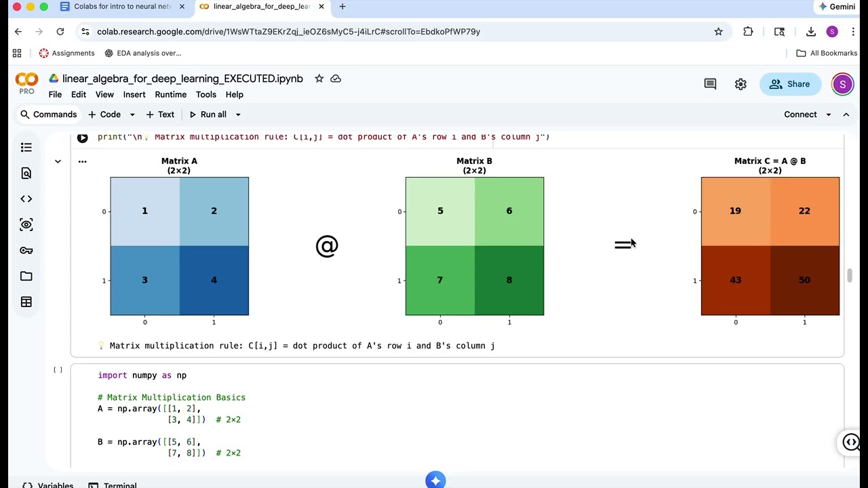Open the All Bookmarks folder
The width and height of the screenshot is (868, 488).
(x=827, y=53)
